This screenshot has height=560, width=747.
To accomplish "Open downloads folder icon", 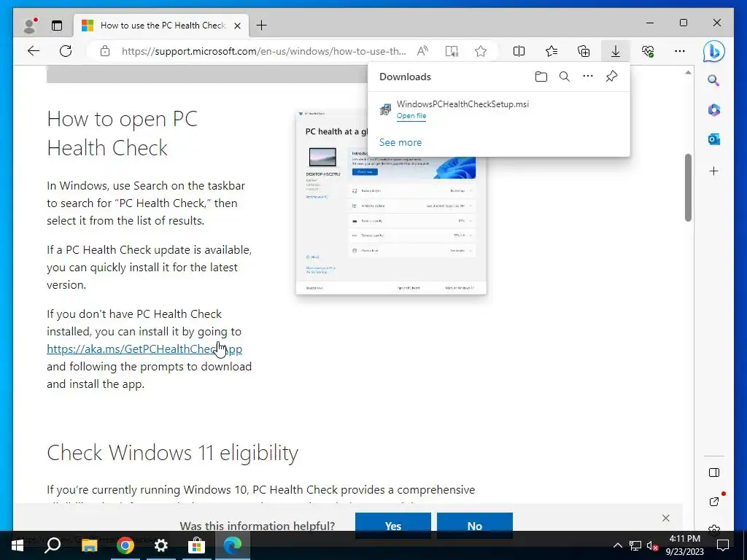I will click(541, 77).
